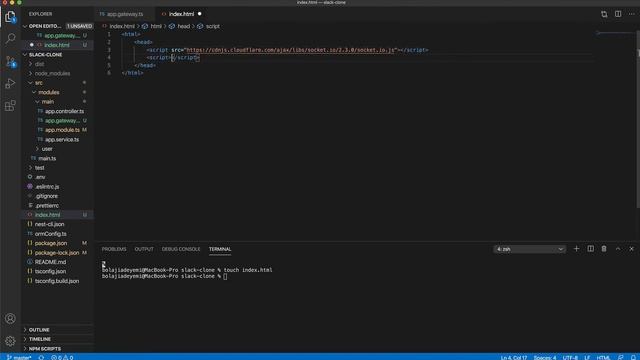Open the .gitignore file

(x=57, y=196)
